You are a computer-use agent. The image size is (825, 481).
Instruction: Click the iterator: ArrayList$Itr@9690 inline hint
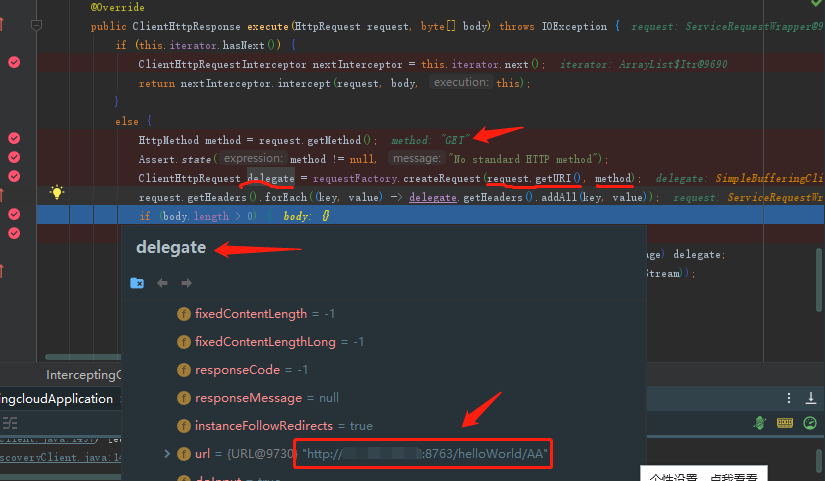pyautogui.click(x=643, y=64)
